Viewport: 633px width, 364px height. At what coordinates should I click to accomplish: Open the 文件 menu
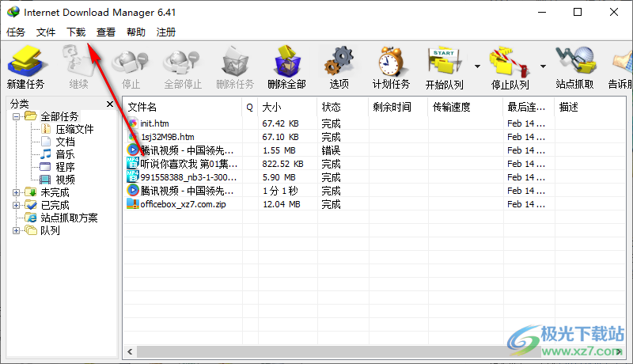46,32
